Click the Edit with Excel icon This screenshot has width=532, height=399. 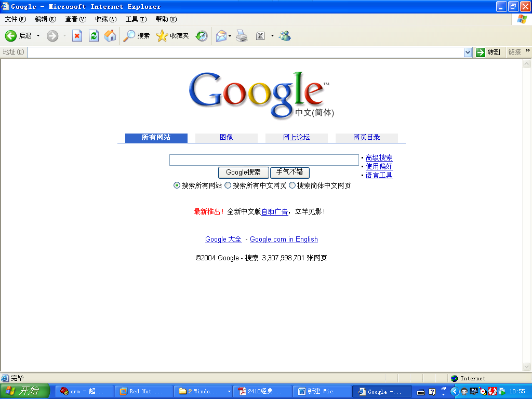pos(260,36)
